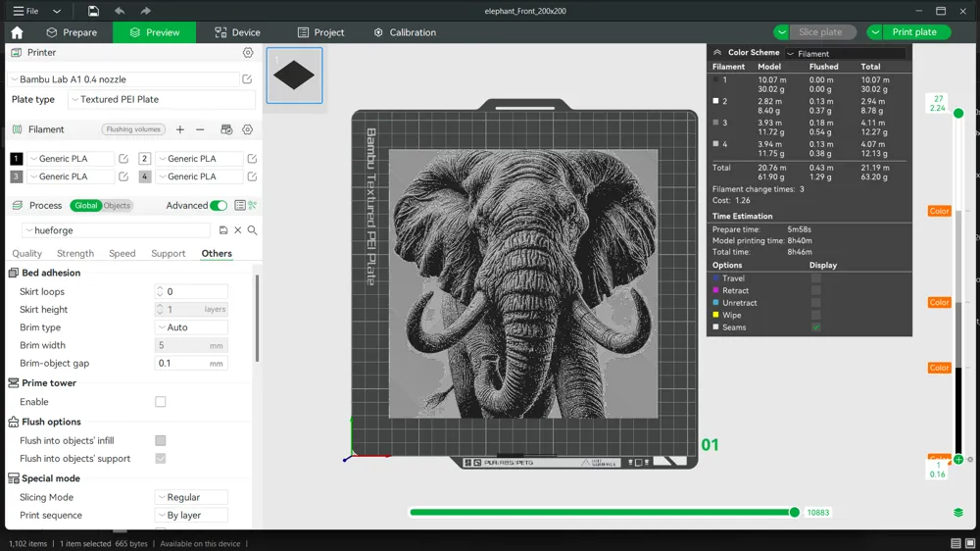Toggle Advanced mode switch

click(219, 205)
